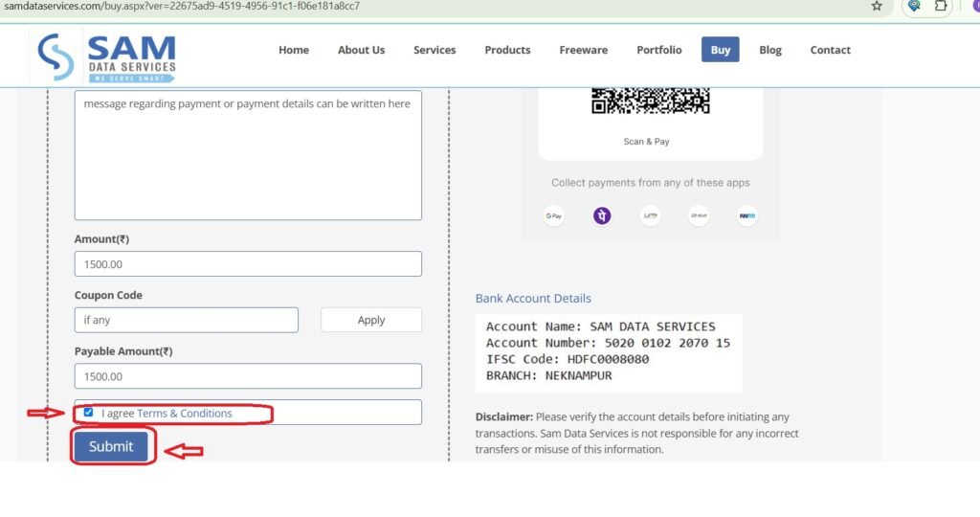Visit the Blog page

pyautogui.click(x=770, y=50)
